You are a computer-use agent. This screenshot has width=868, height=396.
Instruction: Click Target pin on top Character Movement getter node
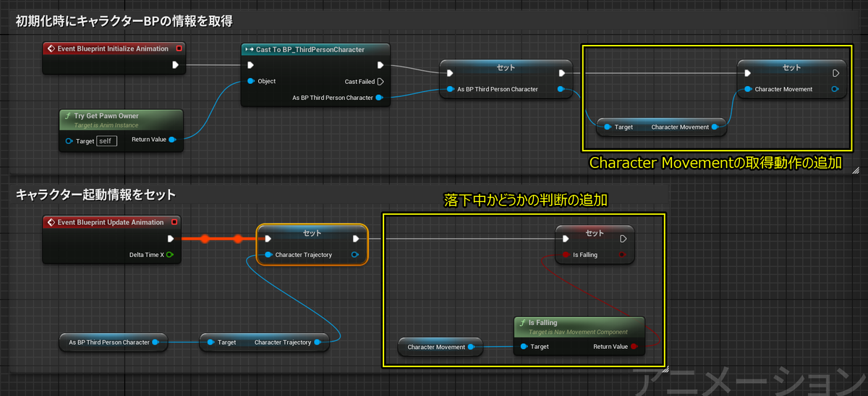click(x=607, y=127)
